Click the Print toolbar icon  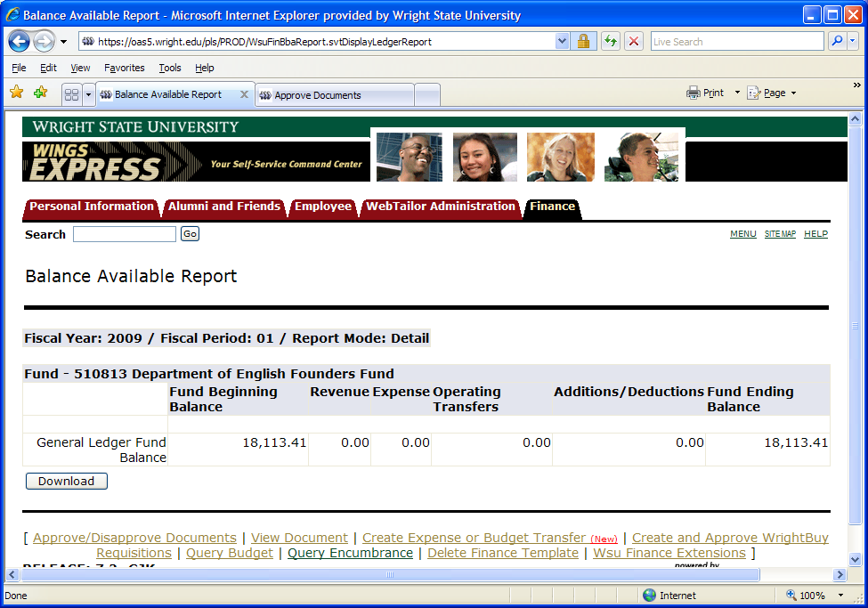tap(694, 93)
